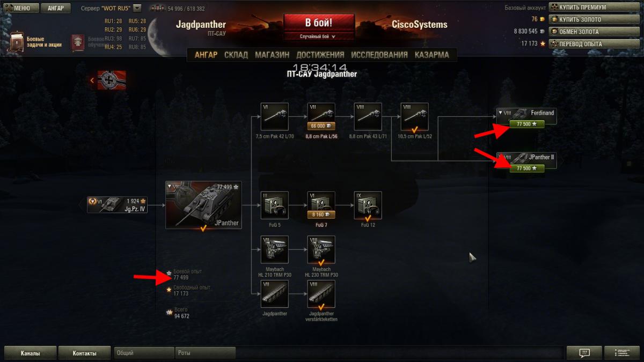The image size is (644, 362).
Task: Open the server WOT RU5 dropdown
Action: pyautogui.click(x=137, y=9)
